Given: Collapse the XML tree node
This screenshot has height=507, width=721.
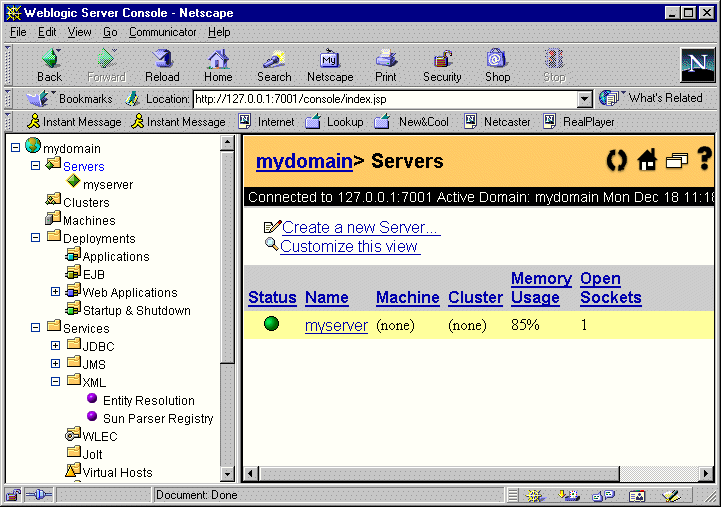Looking at the screenshot, I should pos(55,382).
